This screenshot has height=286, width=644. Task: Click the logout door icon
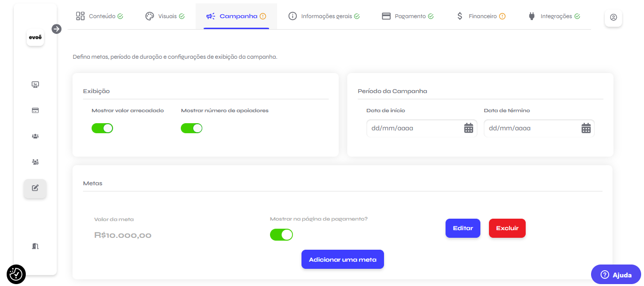[x=35, y=246]
